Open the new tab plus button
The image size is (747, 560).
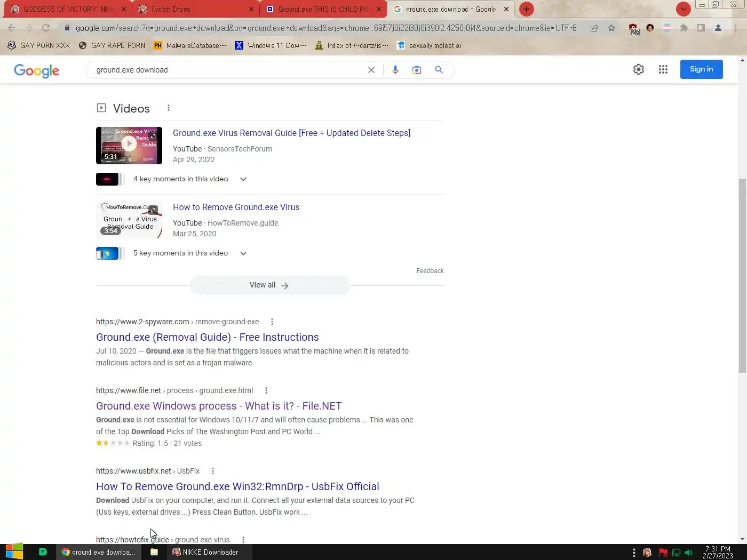(x=527, y=9)
